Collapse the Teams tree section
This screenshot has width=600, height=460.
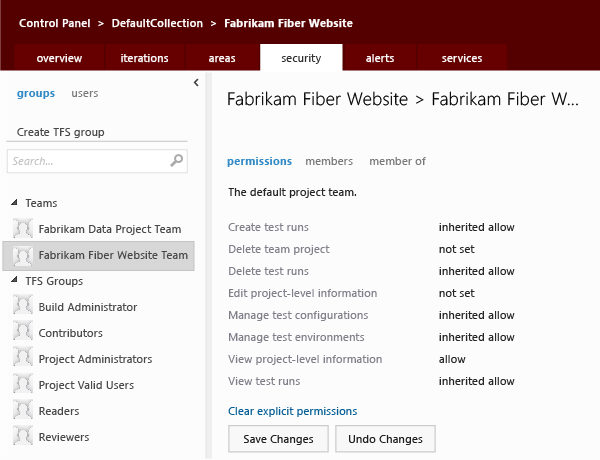(x=15, y=202)
